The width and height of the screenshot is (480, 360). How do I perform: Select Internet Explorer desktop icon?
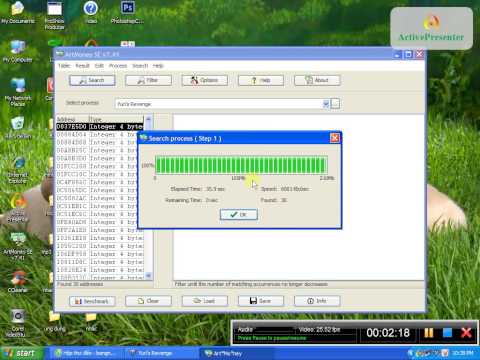point(18,170)
